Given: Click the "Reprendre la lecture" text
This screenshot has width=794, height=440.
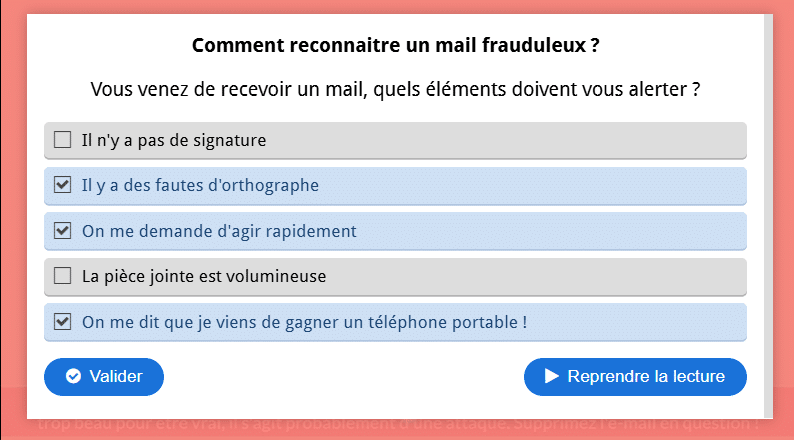Looking at the screenshot, I should [x=646, y=377].
